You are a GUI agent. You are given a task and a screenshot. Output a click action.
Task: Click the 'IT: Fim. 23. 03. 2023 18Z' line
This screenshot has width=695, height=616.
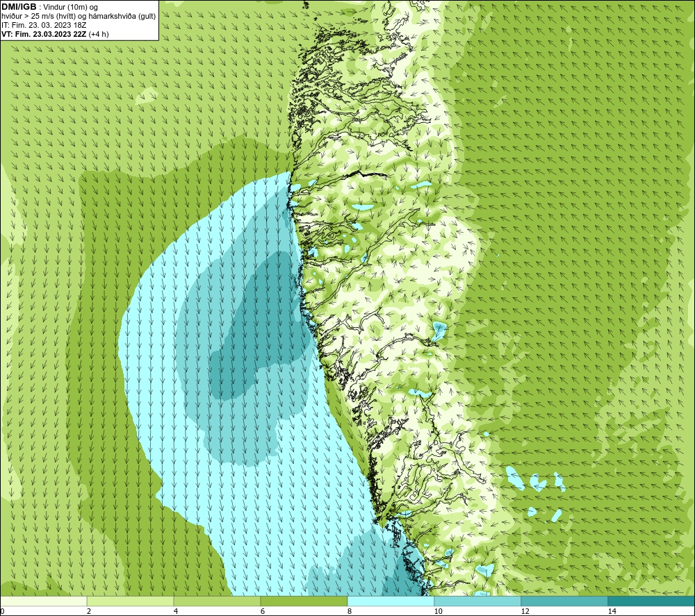[44, 25]
